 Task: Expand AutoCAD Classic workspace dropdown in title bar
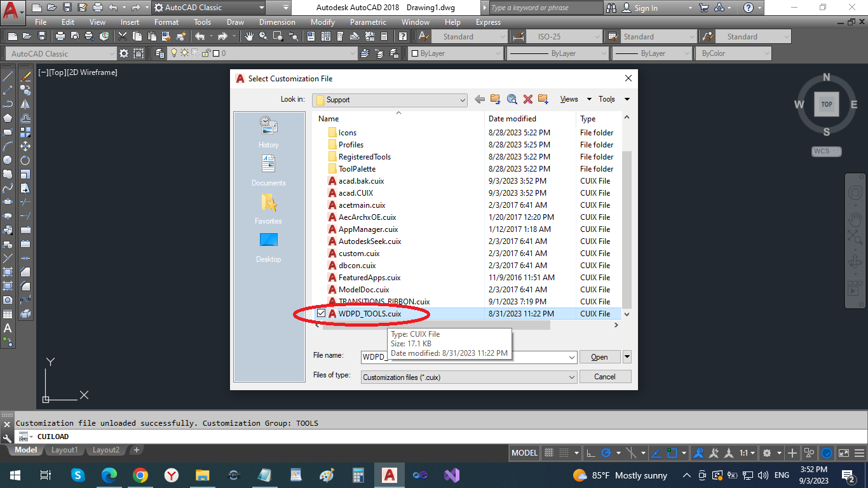pos(261,8)
